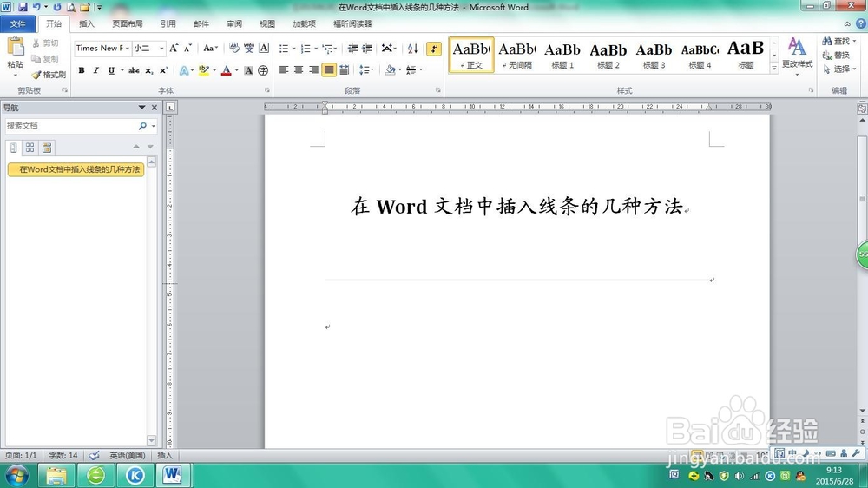Image resolution: width=868 pixels, height=488 pixels.
Task: Toggle the Justify alignment button
Action: (x=329, y=69)
